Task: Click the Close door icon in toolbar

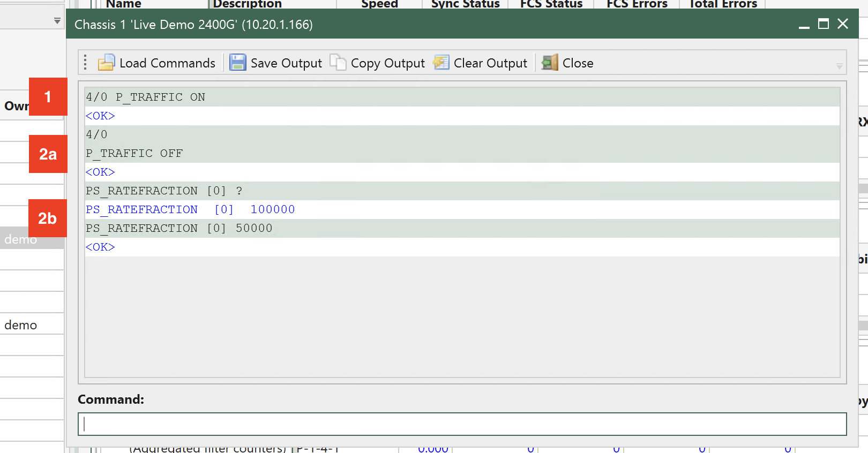Action: (x=550, y=63)
